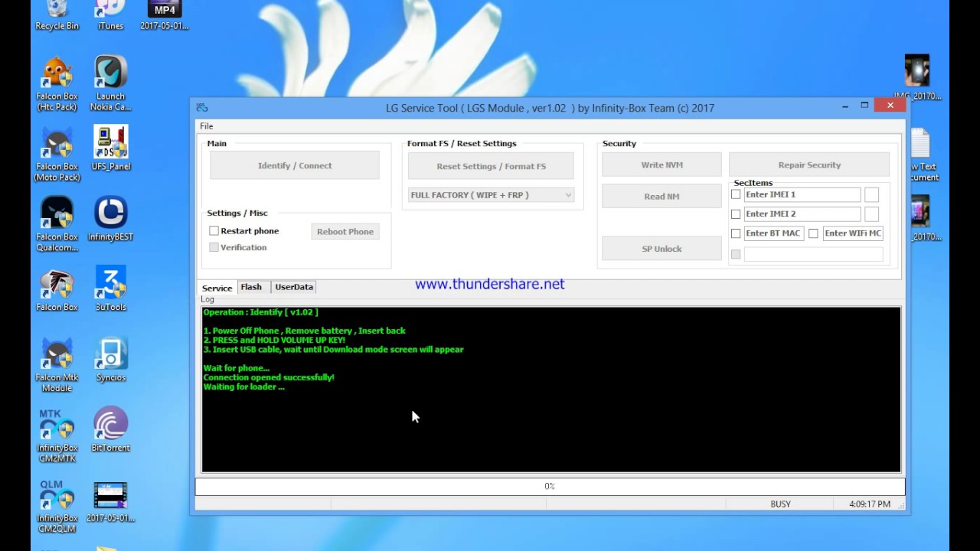Launch InfinityBox CM2QLM shortcut

(x=57, y=506)
